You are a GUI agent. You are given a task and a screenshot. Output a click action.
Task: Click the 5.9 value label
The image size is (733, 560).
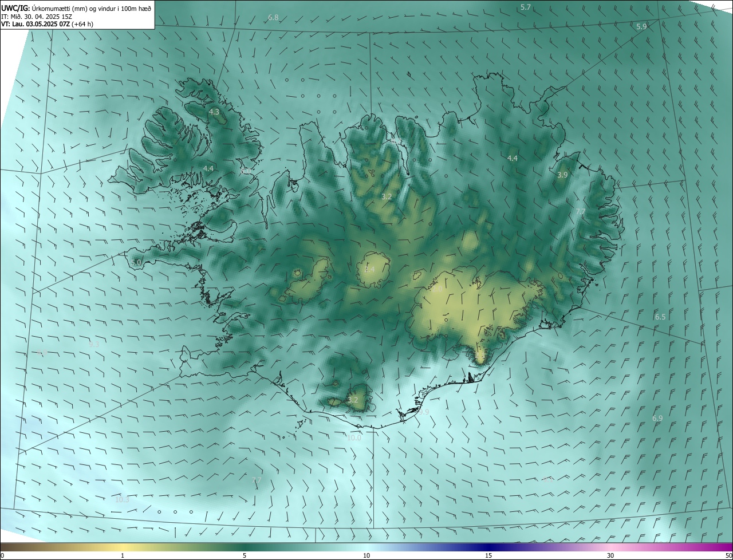[x=641, y=27]
